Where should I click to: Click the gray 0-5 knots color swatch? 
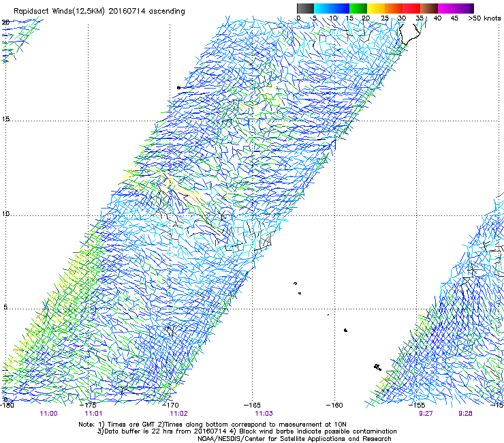pos(305,8)
